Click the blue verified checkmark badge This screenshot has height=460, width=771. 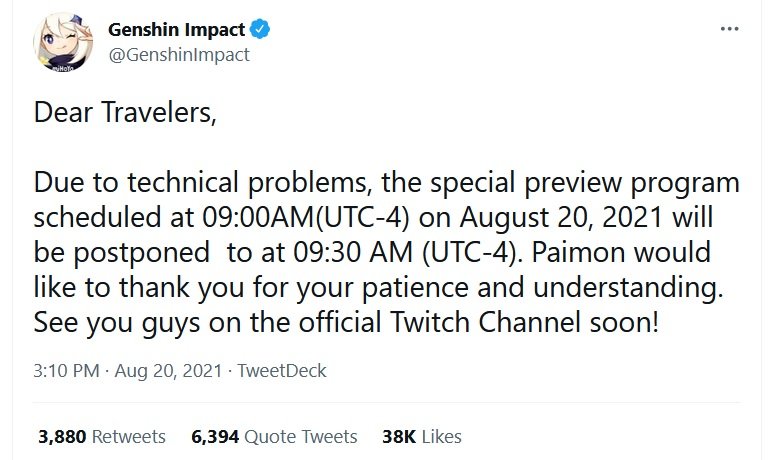point(260,29)
